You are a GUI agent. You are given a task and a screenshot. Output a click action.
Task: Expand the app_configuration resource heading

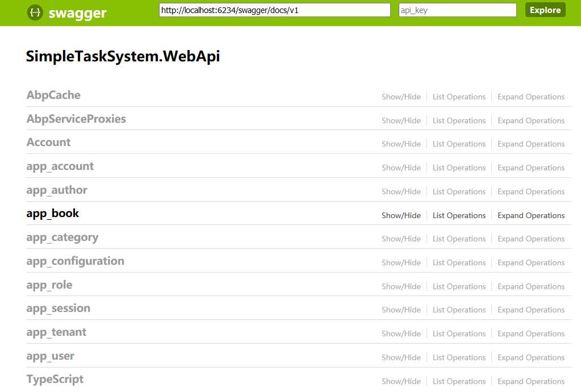click(75, 261)
